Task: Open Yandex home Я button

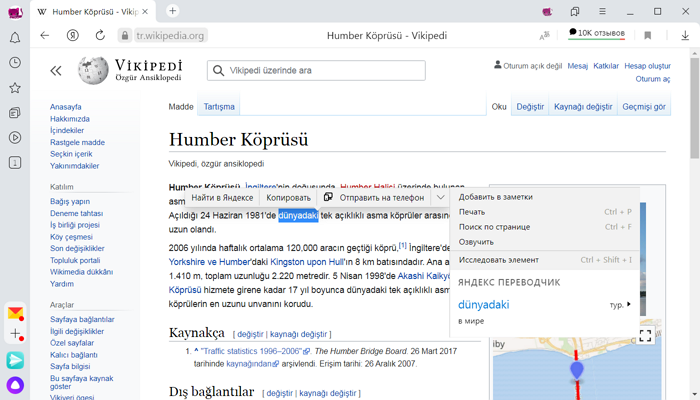Action: [x=72, y=35]
